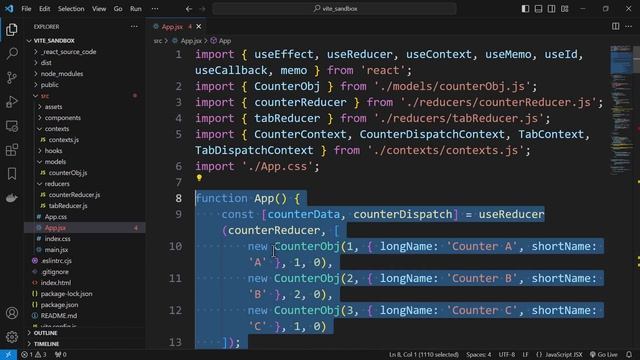Open package.json file in explorer
This screenshot has height=360, width=640.
tap(85, 305)
